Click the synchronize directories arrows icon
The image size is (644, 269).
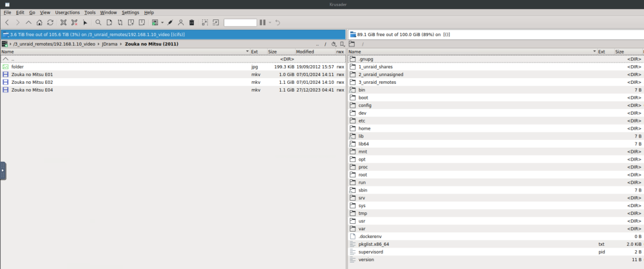(x=120, y=23)
